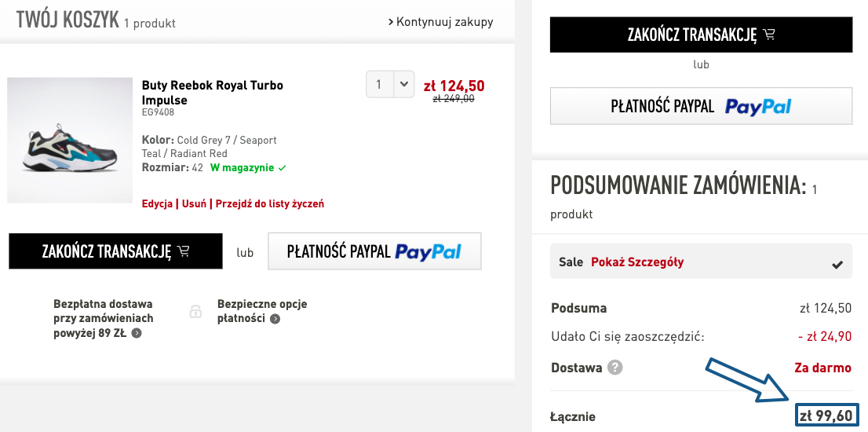Click the PayPal logo below the product

tap(428, 251)
